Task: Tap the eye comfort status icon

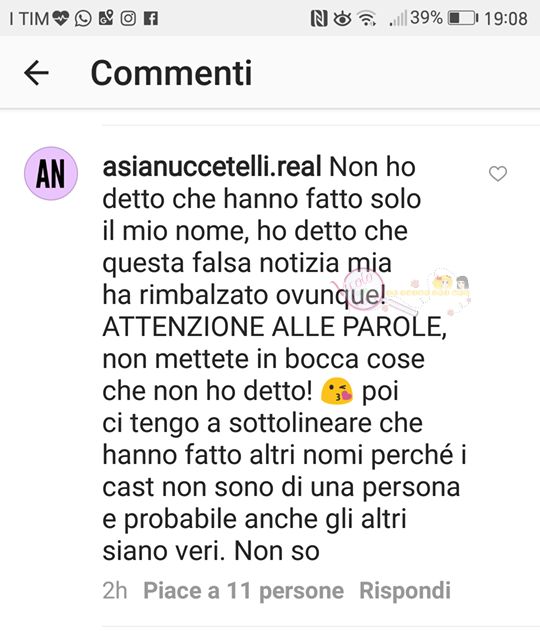Action: [x=342, y=19]
